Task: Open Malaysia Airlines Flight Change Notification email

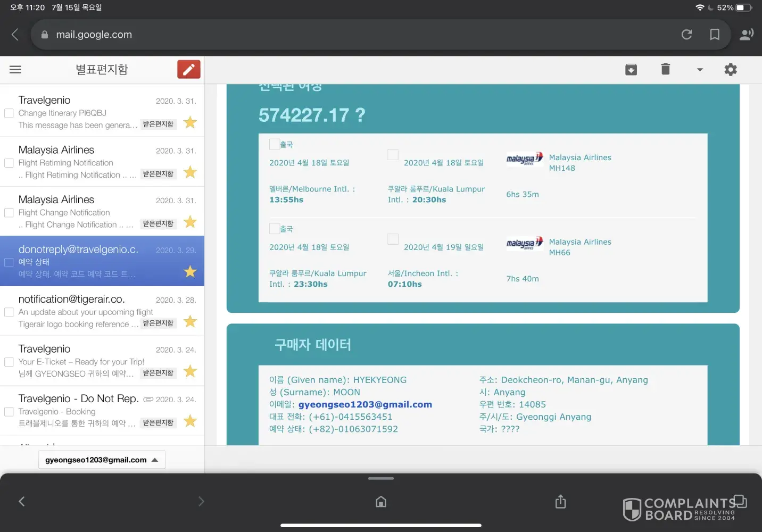Action: tap(102, 211)
